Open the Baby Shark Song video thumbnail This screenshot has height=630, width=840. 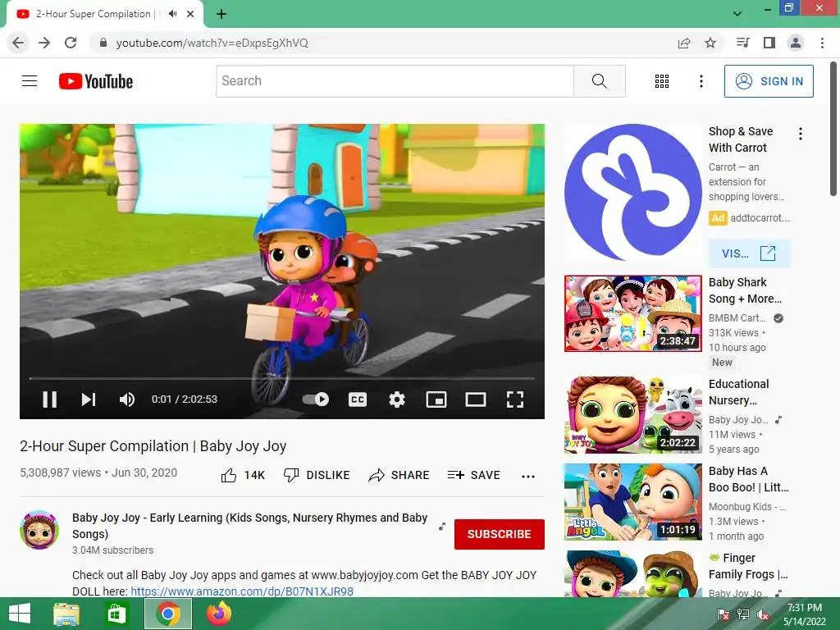(632, 313)
